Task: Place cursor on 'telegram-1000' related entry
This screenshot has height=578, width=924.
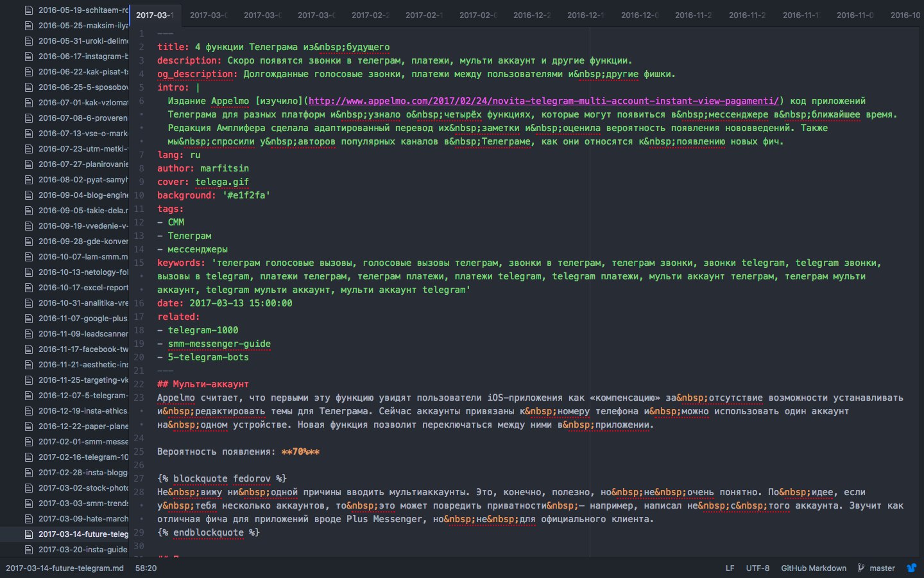Action: [203, 330]
